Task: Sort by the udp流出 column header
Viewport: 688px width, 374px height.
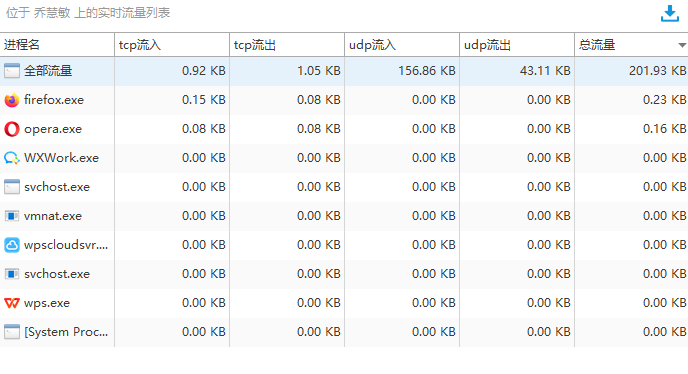Action: coord(517,45)
